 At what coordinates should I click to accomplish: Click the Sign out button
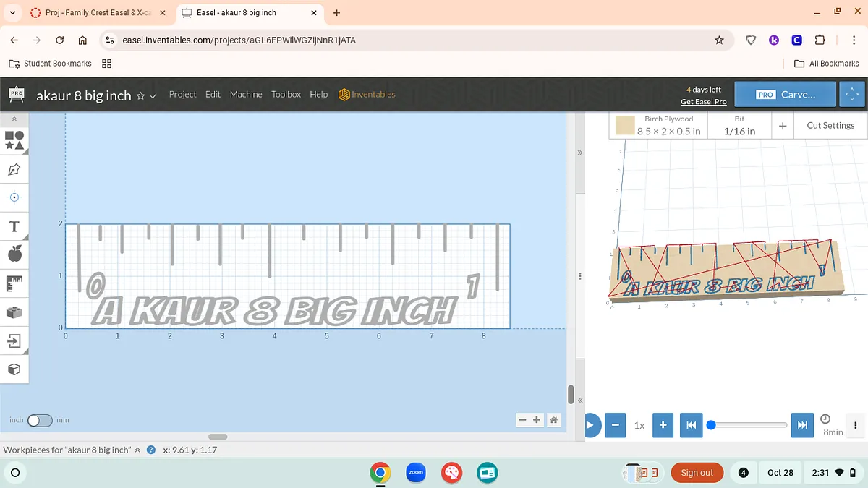(x=697, y=472)
